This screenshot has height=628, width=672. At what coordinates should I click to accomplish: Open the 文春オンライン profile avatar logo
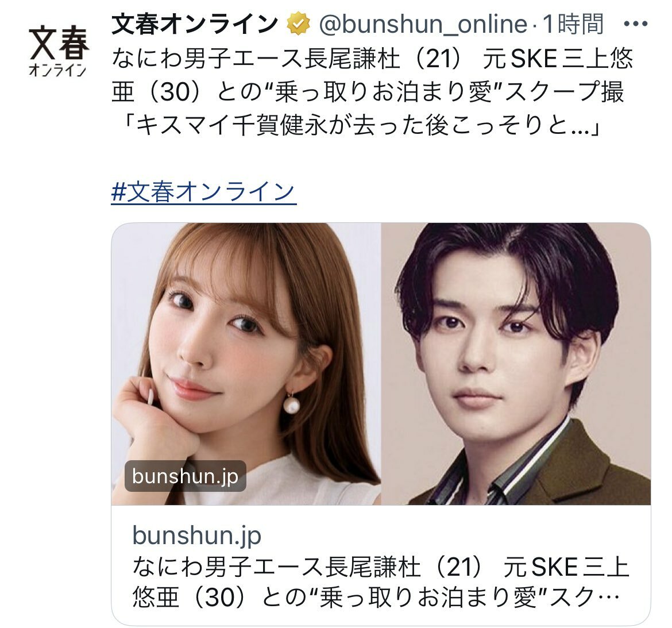click(59, 52)
